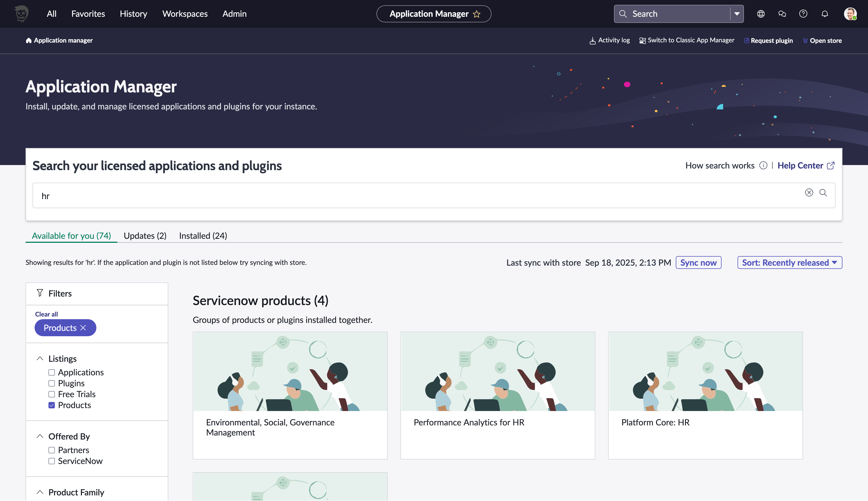Viewport: 868px width, 501px height.
Task: Clear the search field using X icon
Action: pyautogui.click(x=809, y=193)
